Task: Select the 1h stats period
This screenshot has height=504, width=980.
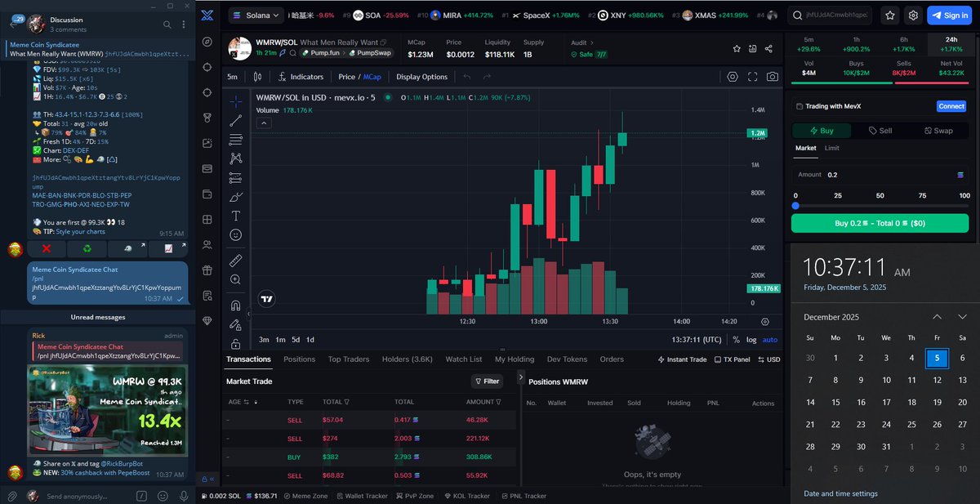Action: [x=856, y=44]
